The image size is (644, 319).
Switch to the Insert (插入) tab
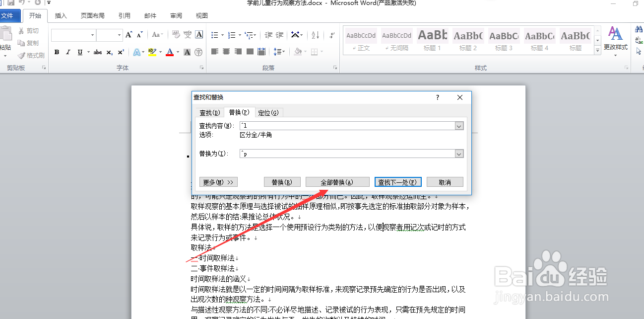tap(61, 16)
